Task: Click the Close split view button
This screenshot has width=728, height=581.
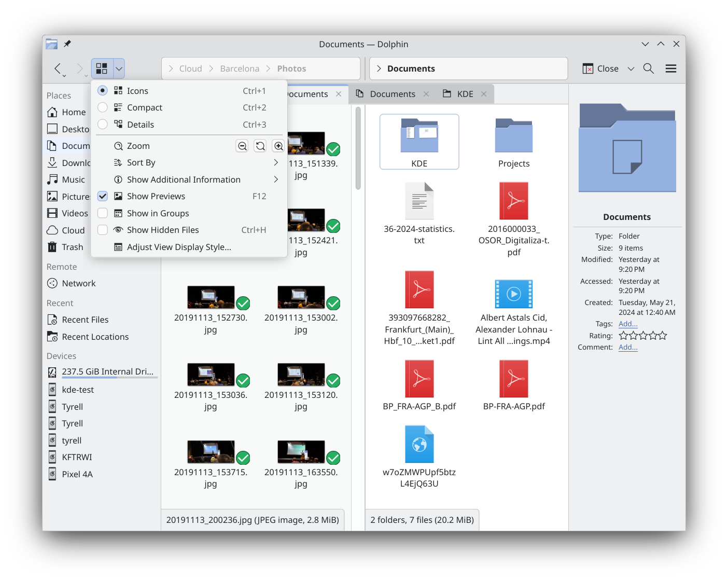Action: 600,68
